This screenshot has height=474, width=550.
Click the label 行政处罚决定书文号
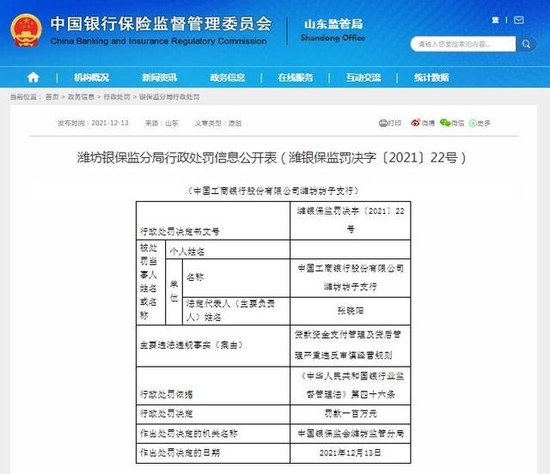tap(180, 232)
